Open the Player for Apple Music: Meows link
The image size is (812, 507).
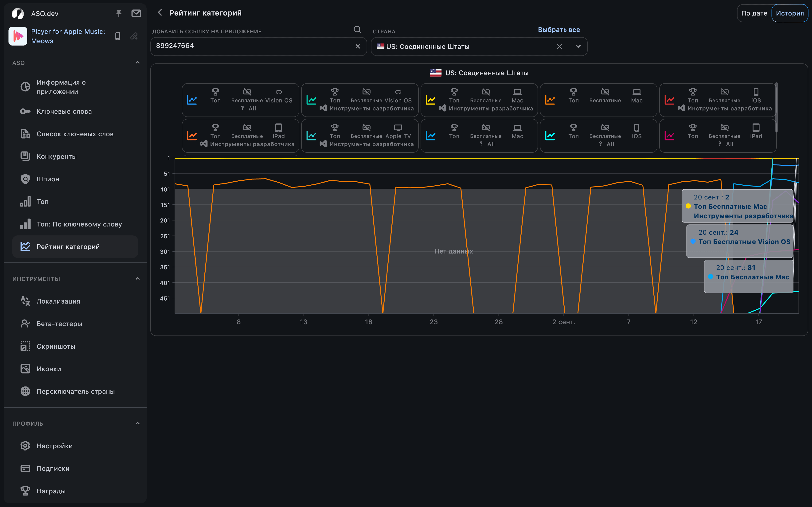click(x=68, y=36)
